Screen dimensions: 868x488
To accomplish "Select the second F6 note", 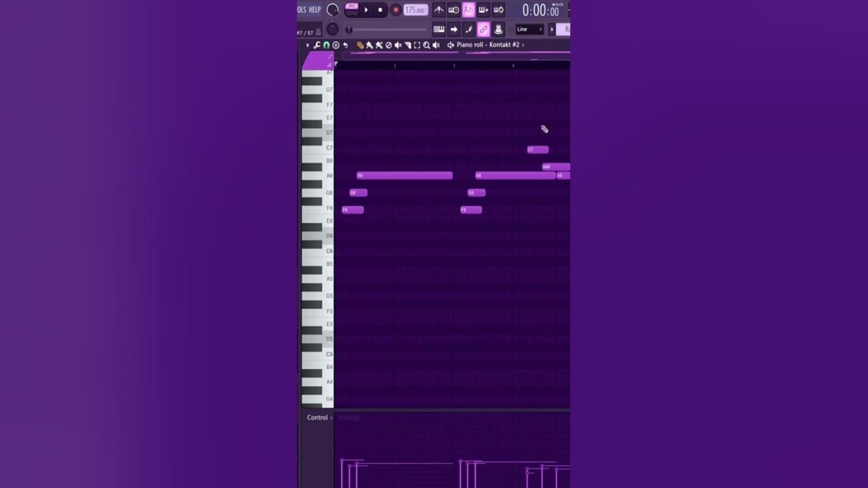I will click(x=471, y=210).
